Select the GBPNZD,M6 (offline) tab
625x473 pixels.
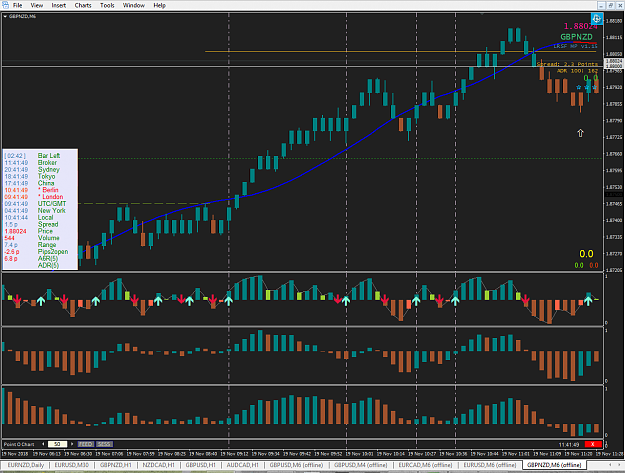coord(554,465)
